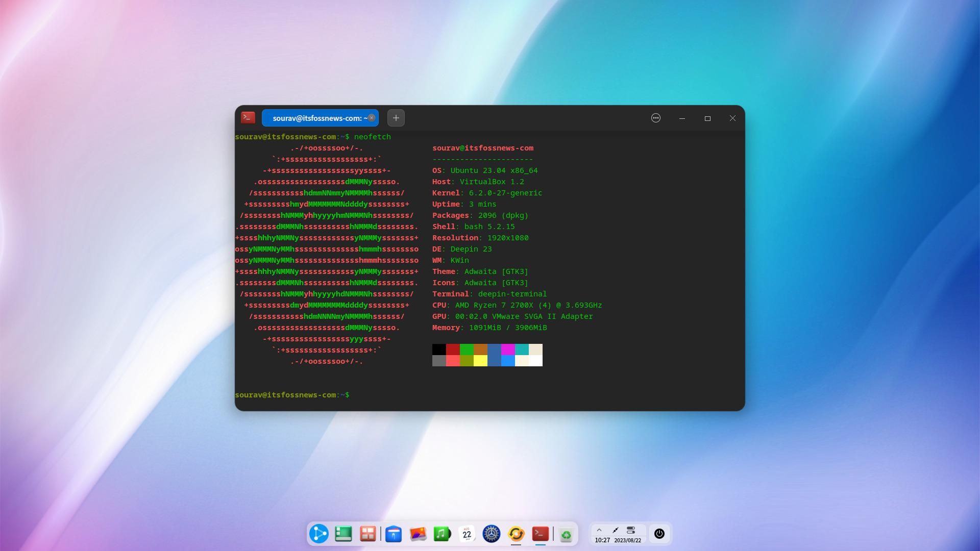Click the 'DE: Deepin 23' line
Screen dimensions: 980x551
(462, 249)
